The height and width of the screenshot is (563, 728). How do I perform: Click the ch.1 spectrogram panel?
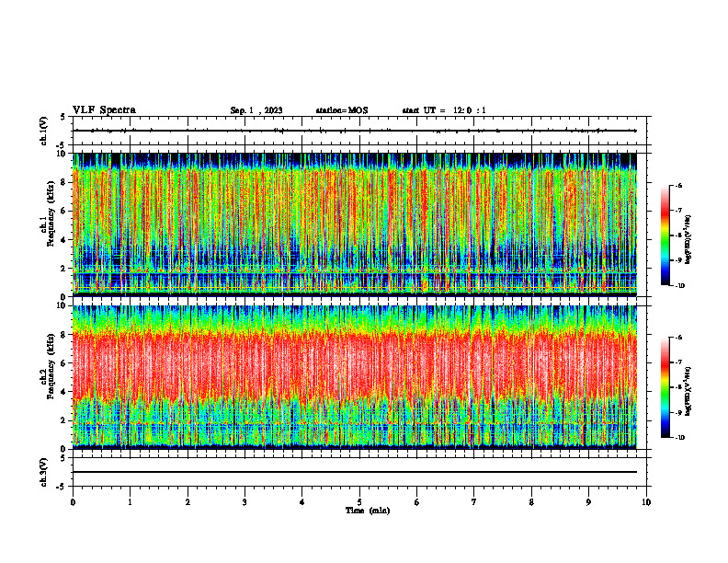[355, 224]
